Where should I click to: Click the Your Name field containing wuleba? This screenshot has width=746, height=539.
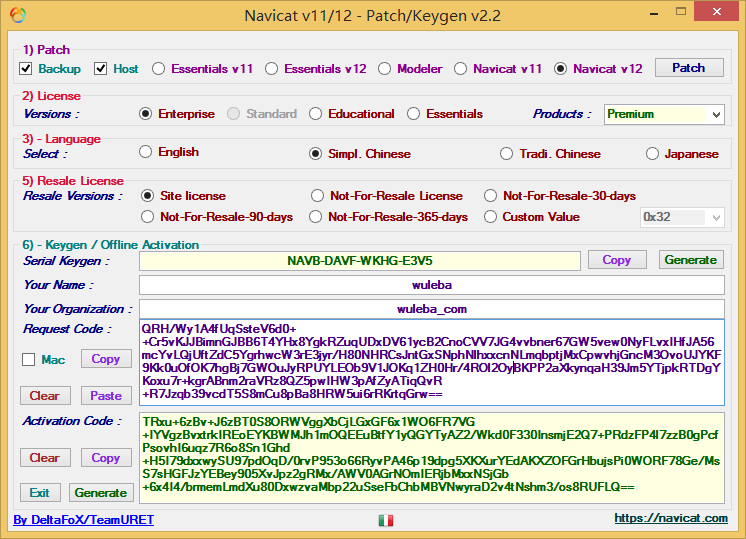432,285
